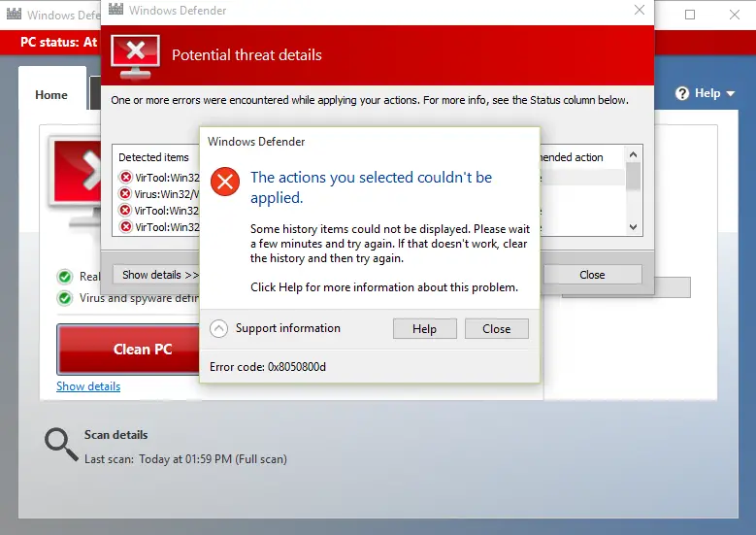Click the Help button in error dialog
This screenshot has height=535, width=756.
[x=425, y=329]
